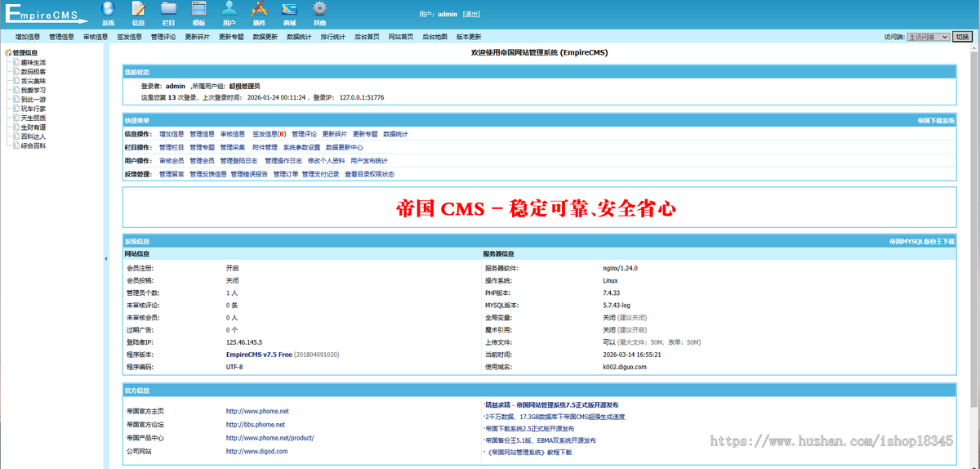Select 更新专题 in the top sub-menu bar
Screen dimensions: 980x469
point(231,37)
